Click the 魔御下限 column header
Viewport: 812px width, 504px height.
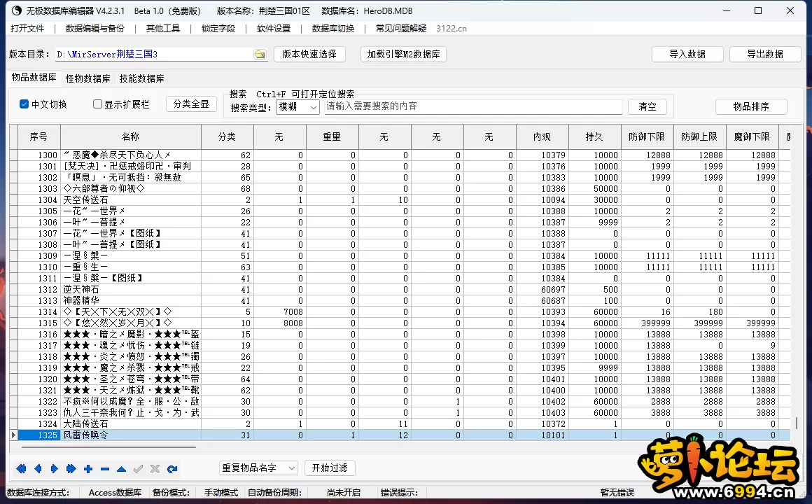752,136
